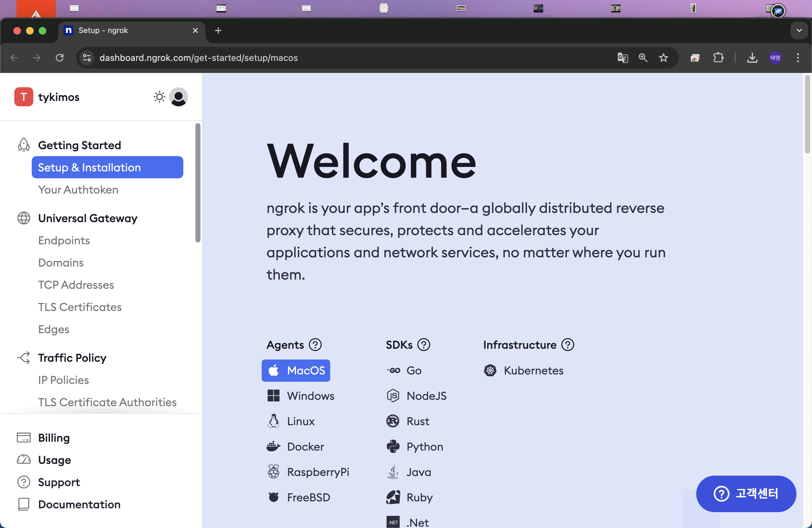
Task: Click the tykimos red T account logo
Action: coord(23,97)
